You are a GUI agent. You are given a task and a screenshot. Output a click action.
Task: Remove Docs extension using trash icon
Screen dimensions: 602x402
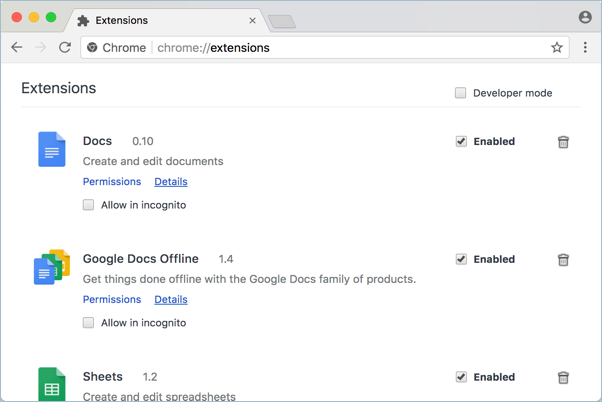click(x=563, y=142)
